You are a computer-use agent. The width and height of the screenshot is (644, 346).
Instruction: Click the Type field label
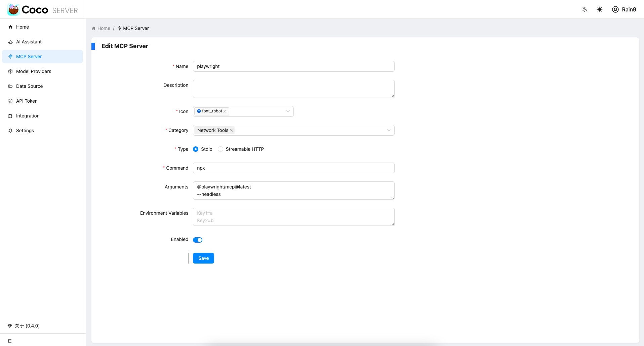(183, 149)
